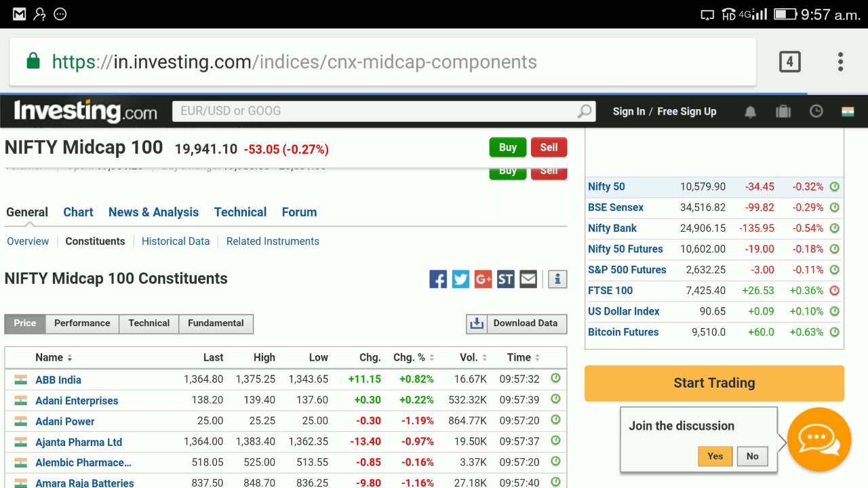Select the Price table view
This screenshot has width=868, height=488.
point(25,323)
